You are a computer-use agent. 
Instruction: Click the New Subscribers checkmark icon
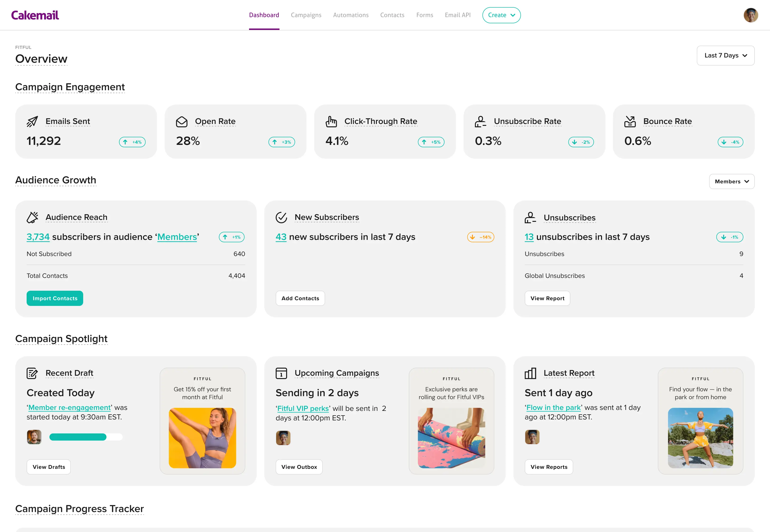pos(281,217)
